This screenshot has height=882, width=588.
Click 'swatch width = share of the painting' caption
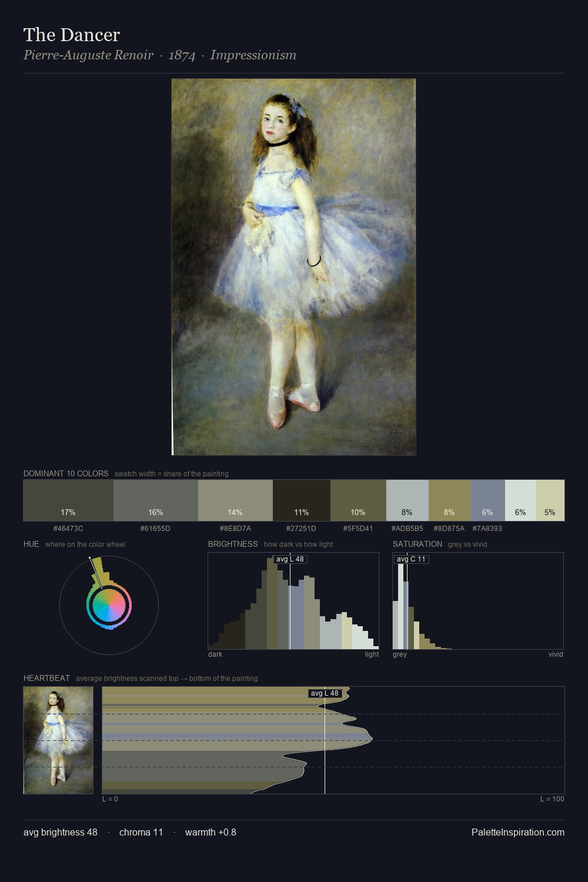coord(172,473)
